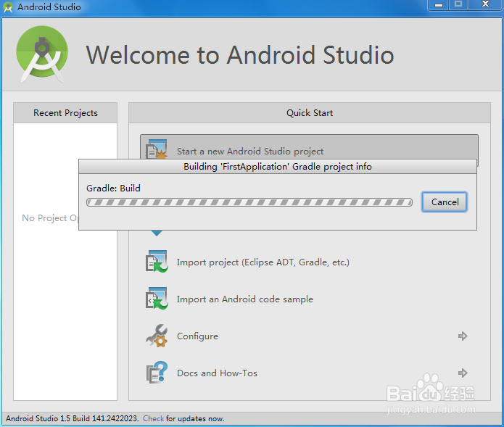Viewport: 504px width, 427px height.
Task: Click the Import project icon
Action: click(x=157, y=262)
